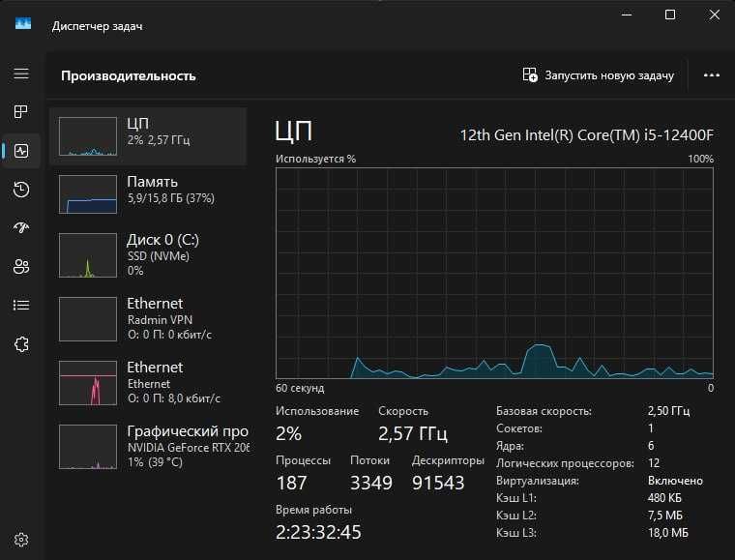This screenshot has height=560, width=735.
Task: Go to the Processes page icon
Action: (x=21, y=111)
